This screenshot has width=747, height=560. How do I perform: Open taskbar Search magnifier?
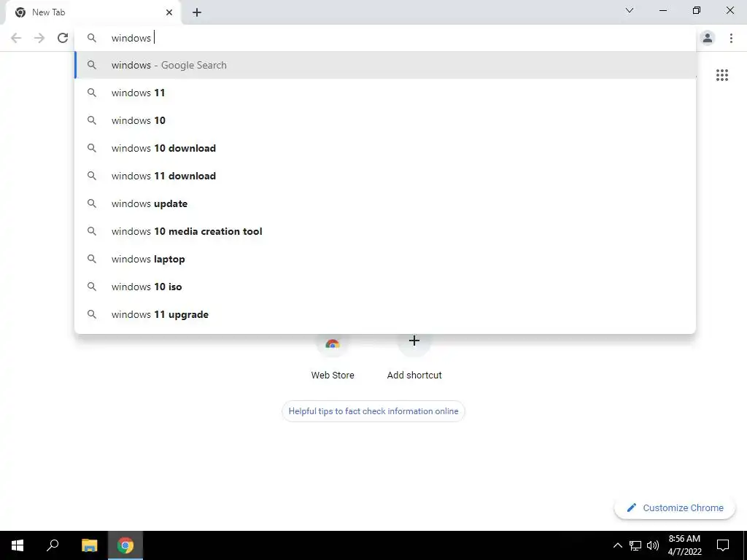53,545
